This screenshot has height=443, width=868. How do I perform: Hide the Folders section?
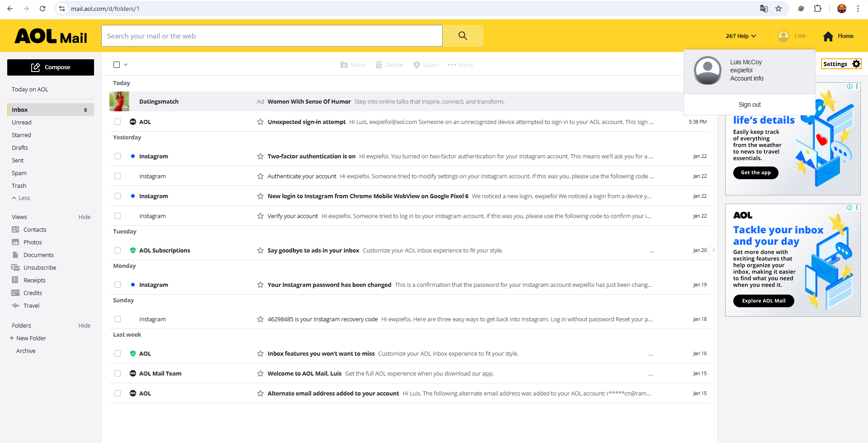pyautogui.click(x=84, y=326)
